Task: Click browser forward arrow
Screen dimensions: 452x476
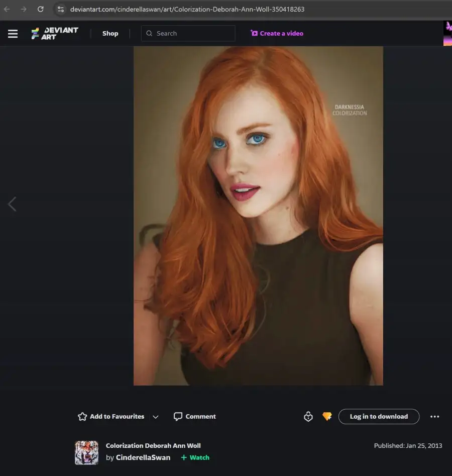Action: [x=24, y=9]
